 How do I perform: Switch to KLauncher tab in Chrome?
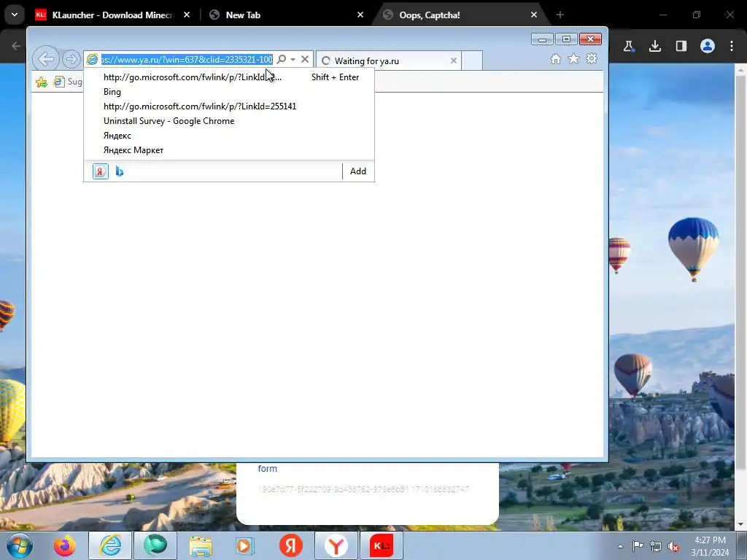tap(113, 15)
